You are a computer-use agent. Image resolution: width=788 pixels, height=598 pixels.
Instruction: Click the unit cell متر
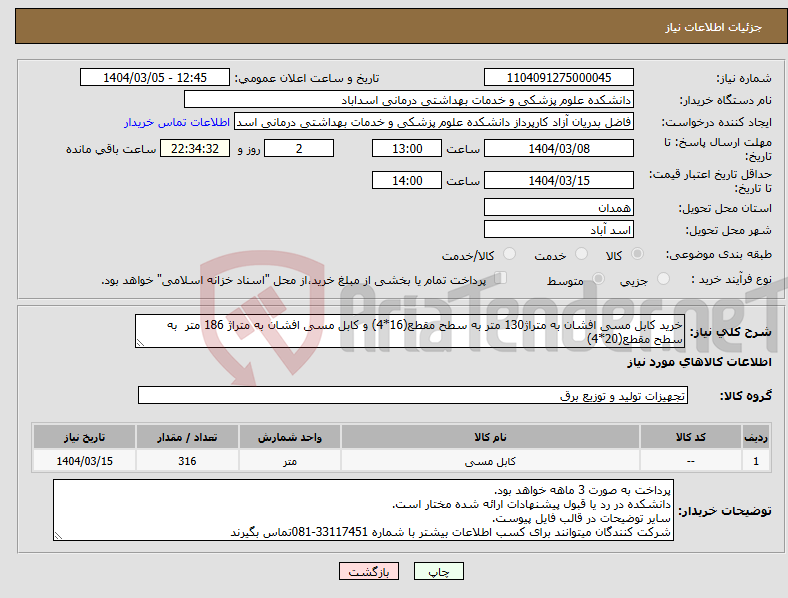coord(289,461)
